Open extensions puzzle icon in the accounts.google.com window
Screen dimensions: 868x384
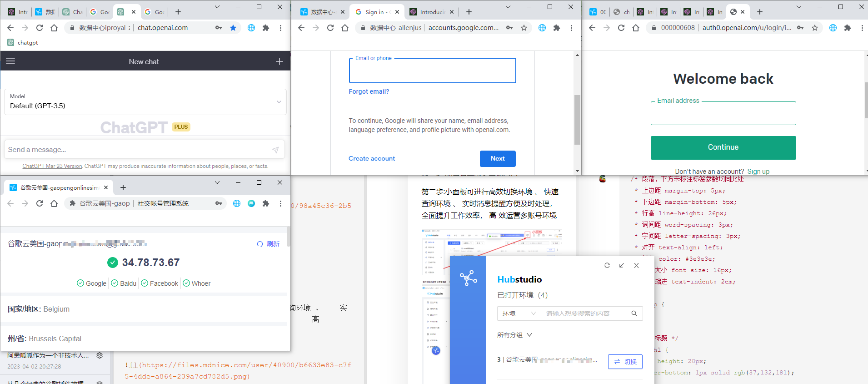pos(557,28)
